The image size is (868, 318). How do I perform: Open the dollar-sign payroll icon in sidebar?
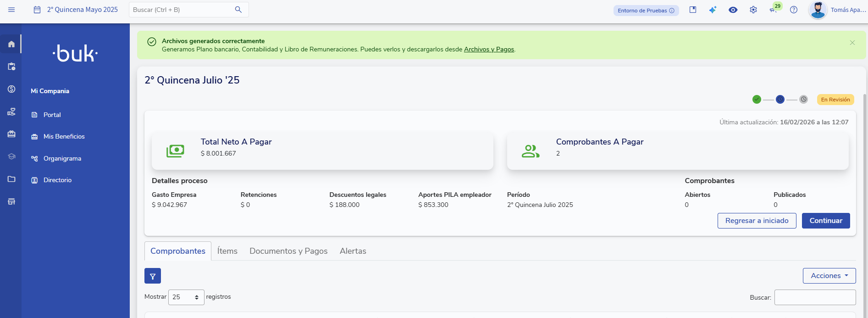click(x=11, y=89)
